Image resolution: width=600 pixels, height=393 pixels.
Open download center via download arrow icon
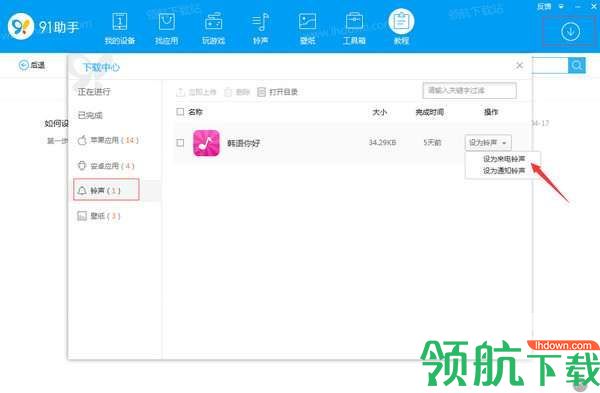pos(570,32)
